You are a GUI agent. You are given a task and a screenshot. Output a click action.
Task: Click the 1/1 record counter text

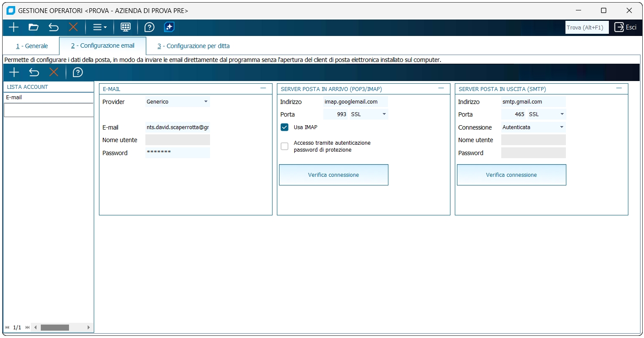point(17,328)
